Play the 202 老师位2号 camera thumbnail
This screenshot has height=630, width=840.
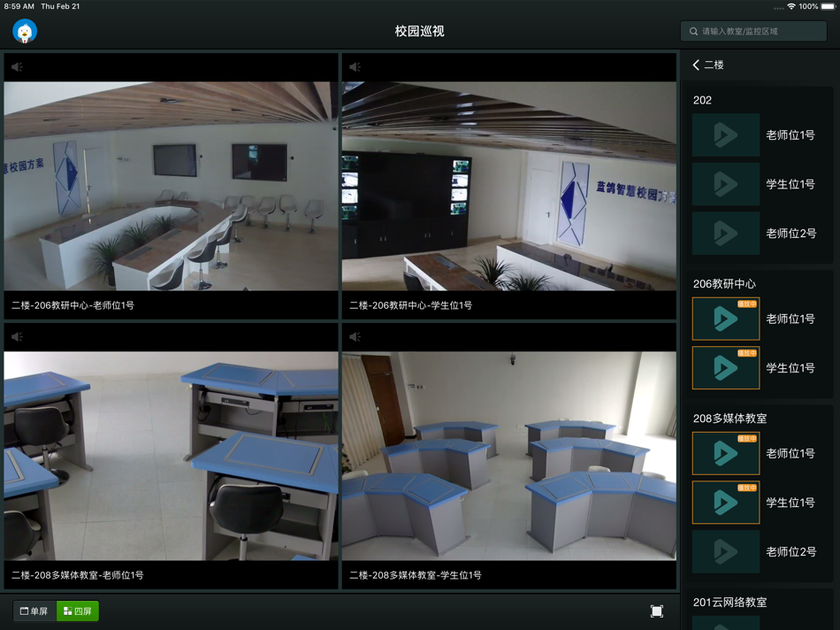726,234
